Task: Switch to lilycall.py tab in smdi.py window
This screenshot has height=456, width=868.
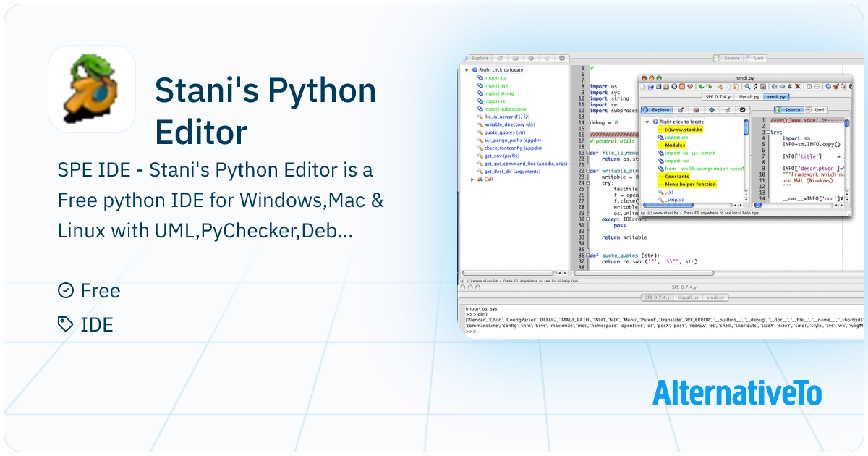Action: tap(749, 97)
